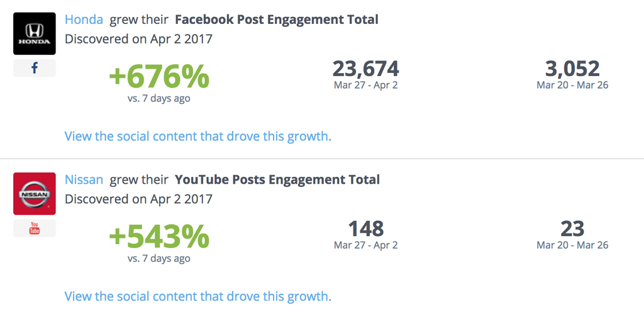Open the Nissan brand name link

coord(84,180)
